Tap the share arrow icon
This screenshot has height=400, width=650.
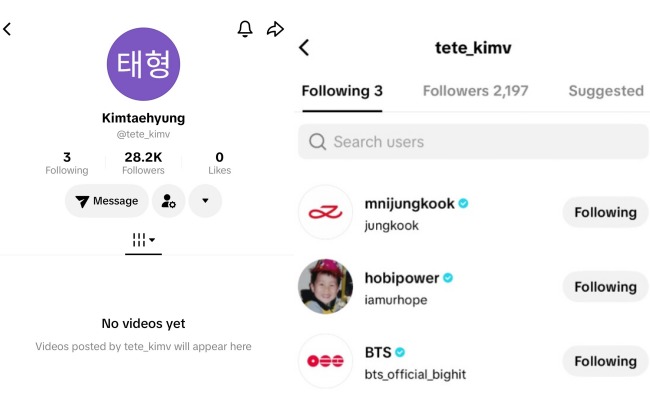pos(275,29)
